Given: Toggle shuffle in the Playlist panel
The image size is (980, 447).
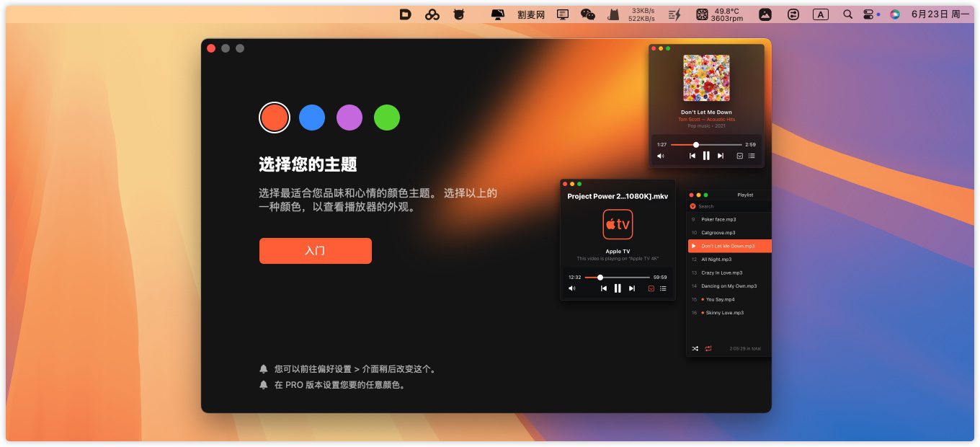Looking at the screenshot, I should click(695, 348).
